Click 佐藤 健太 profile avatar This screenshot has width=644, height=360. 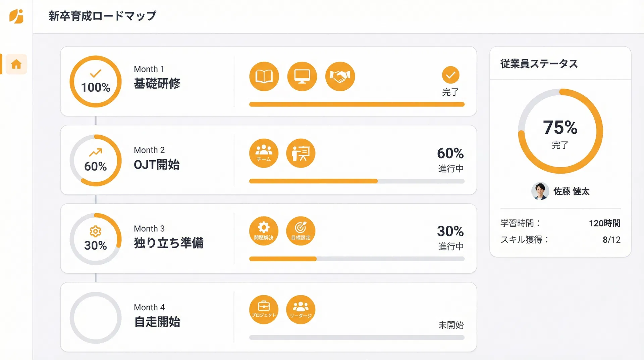[x=540, y=191]
